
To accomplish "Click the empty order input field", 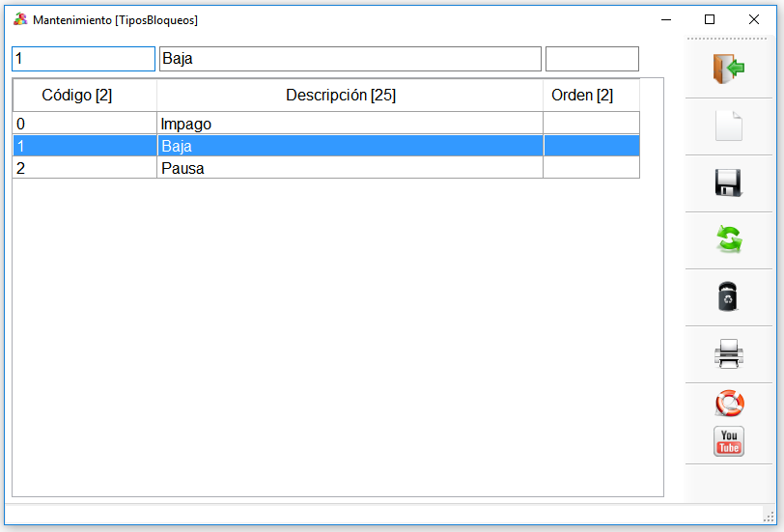I will point(592,59).
